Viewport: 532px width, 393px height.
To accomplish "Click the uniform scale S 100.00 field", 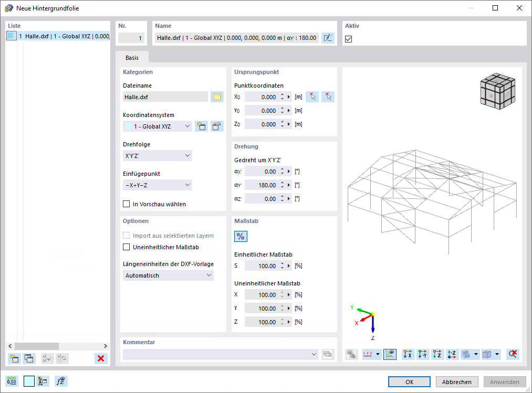I will point(262,266).
